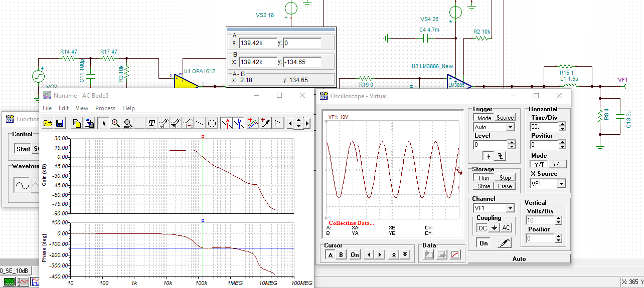644x288 pixels.
Task: Click the red curve export icon in Data group
Action: click(455, 254)
